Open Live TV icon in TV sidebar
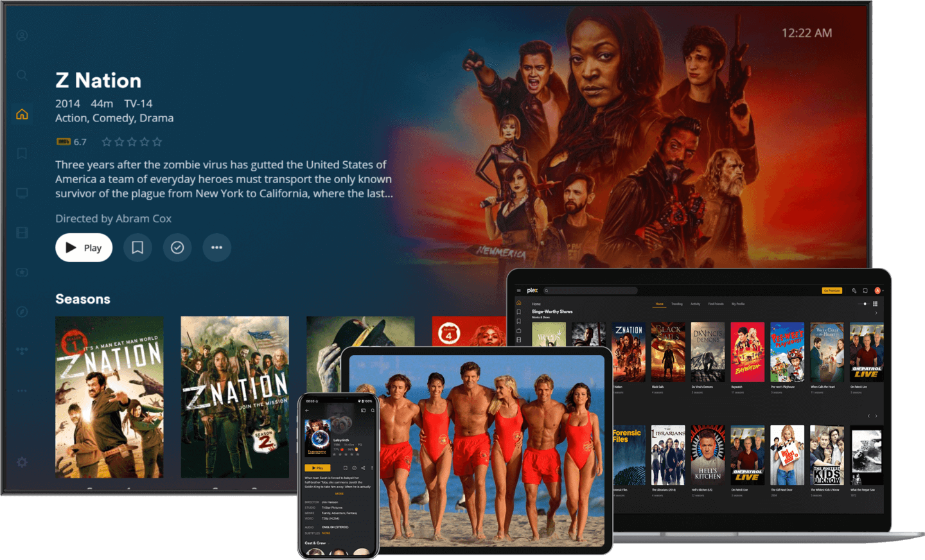Image resolution: width=925 pixels, height=560 pixels. click(x=22, y=193)
